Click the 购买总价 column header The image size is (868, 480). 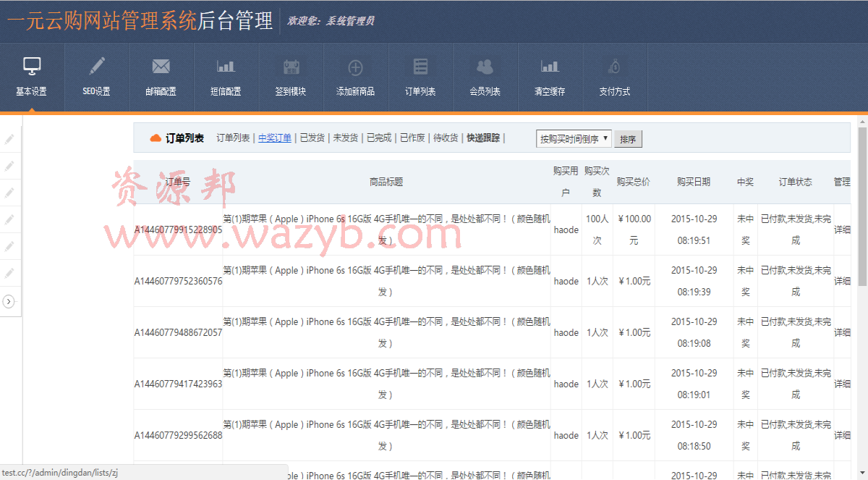pos(634,182)
